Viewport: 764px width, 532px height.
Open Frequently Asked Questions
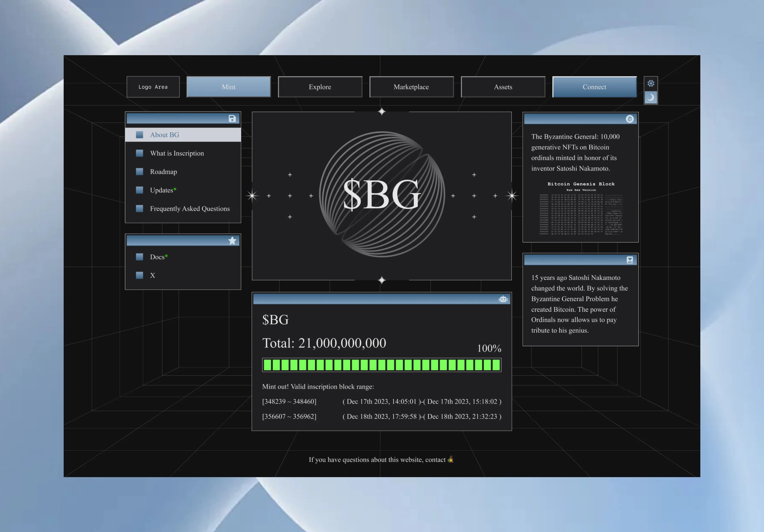tap(190, 209)
